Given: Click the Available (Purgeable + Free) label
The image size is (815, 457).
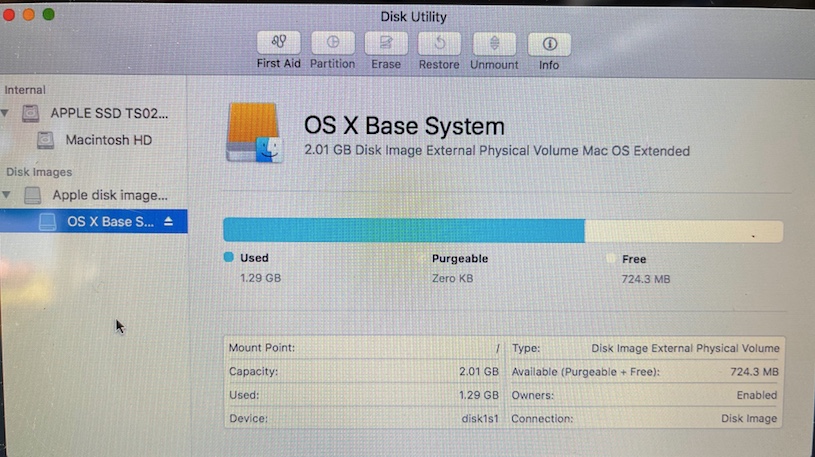Looking at the screenshot, I should pos(586,372).
